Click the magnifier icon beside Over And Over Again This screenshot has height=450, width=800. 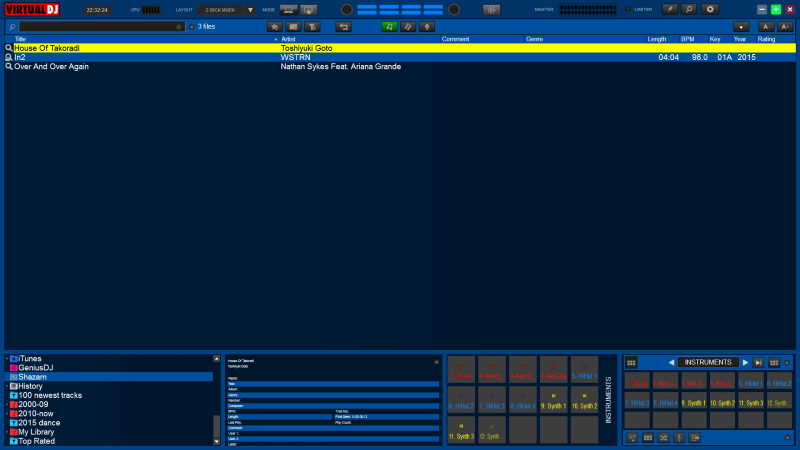[9, 66]
